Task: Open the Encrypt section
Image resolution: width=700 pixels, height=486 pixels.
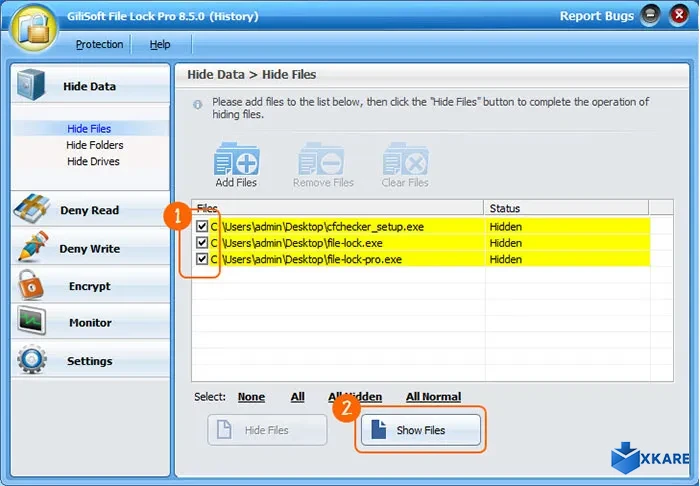Action: 90,285
